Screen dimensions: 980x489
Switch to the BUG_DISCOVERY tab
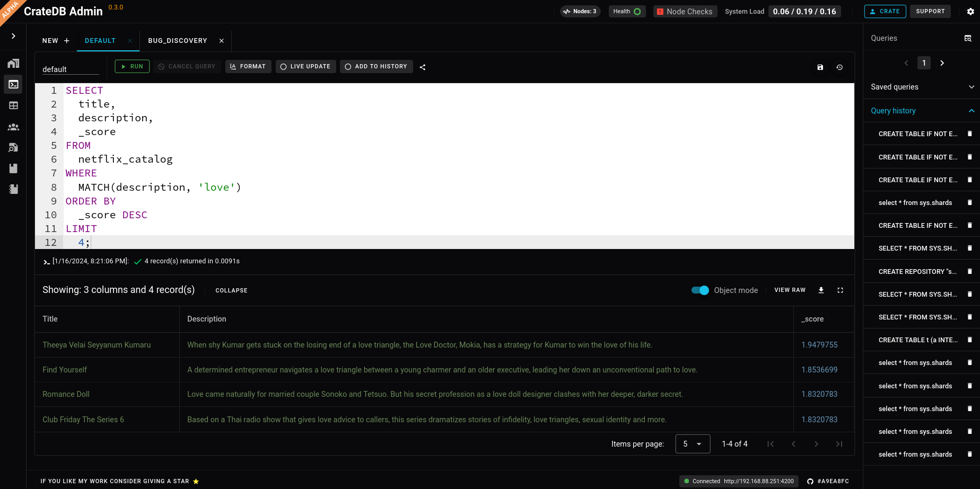pos(178,41)
